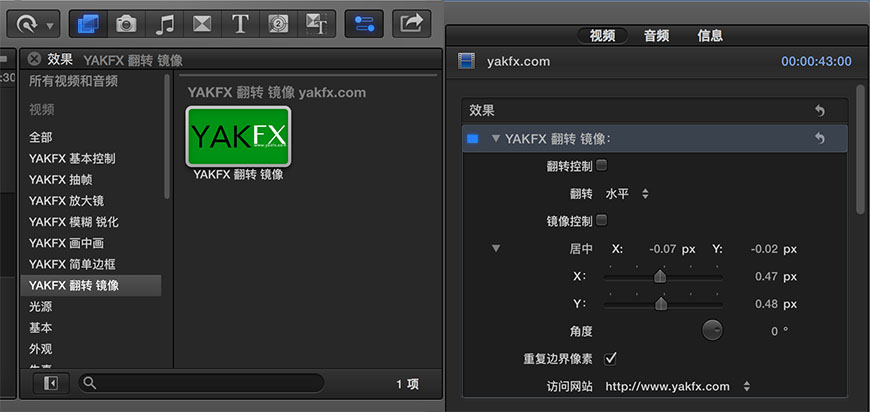
Task: Click the 角度 value 0 °
Action: click(x=779, y=332)
